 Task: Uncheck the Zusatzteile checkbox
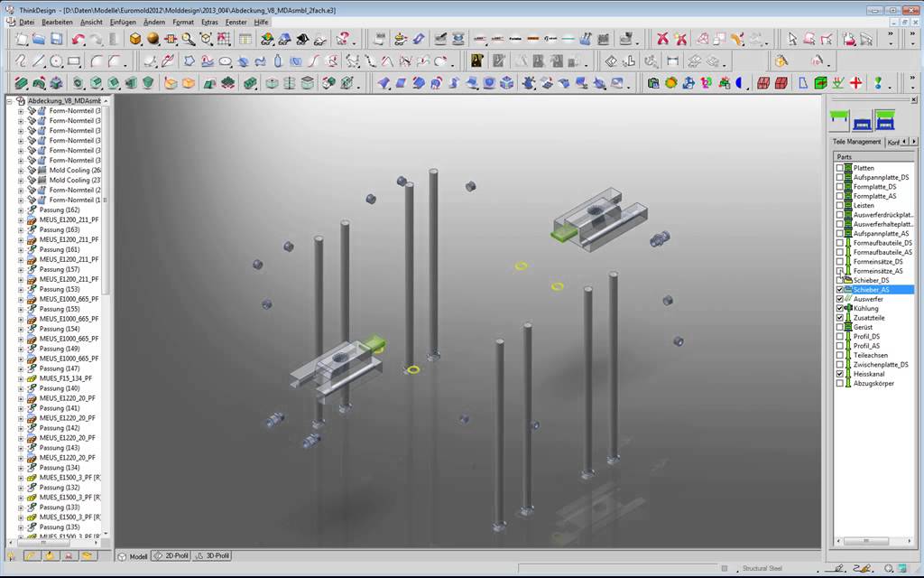click(x=840, y=318)
